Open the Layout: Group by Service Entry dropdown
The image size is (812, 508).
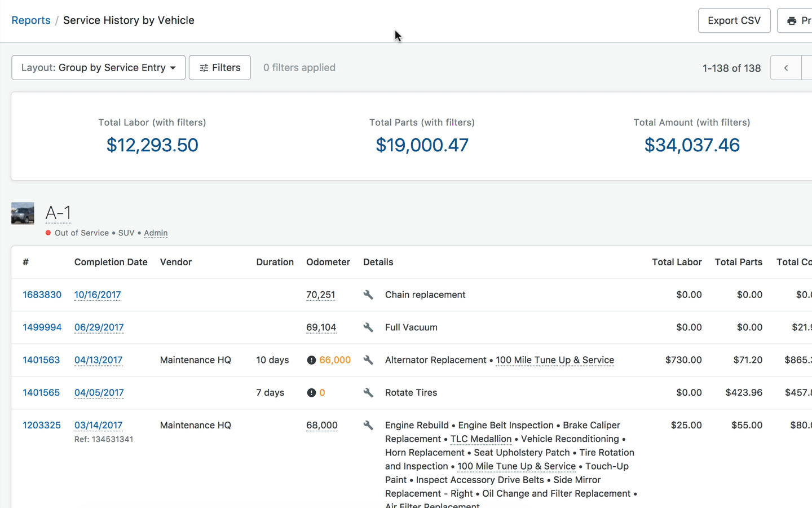[99, 68]
